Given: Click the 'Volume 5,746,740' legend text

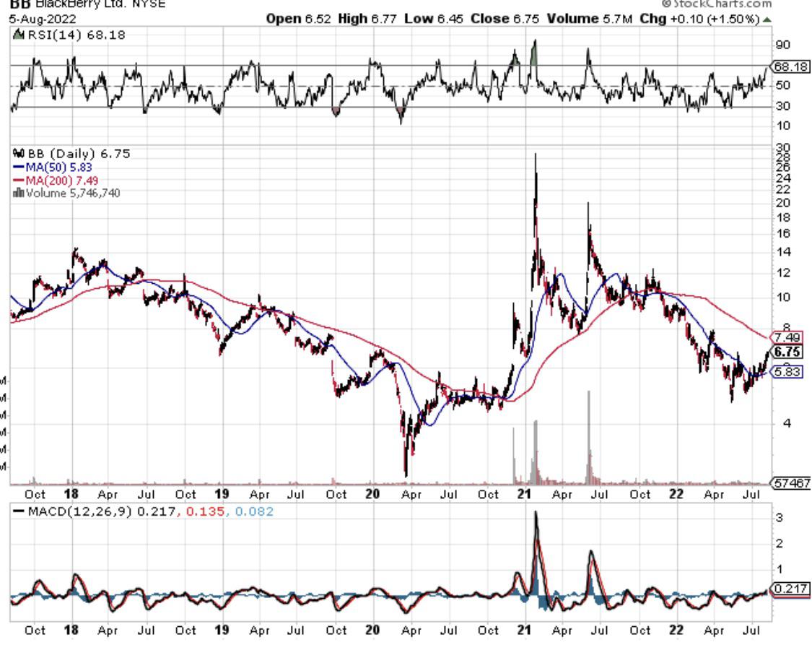Looking at the screenshot, I should (x=73, y=194).
